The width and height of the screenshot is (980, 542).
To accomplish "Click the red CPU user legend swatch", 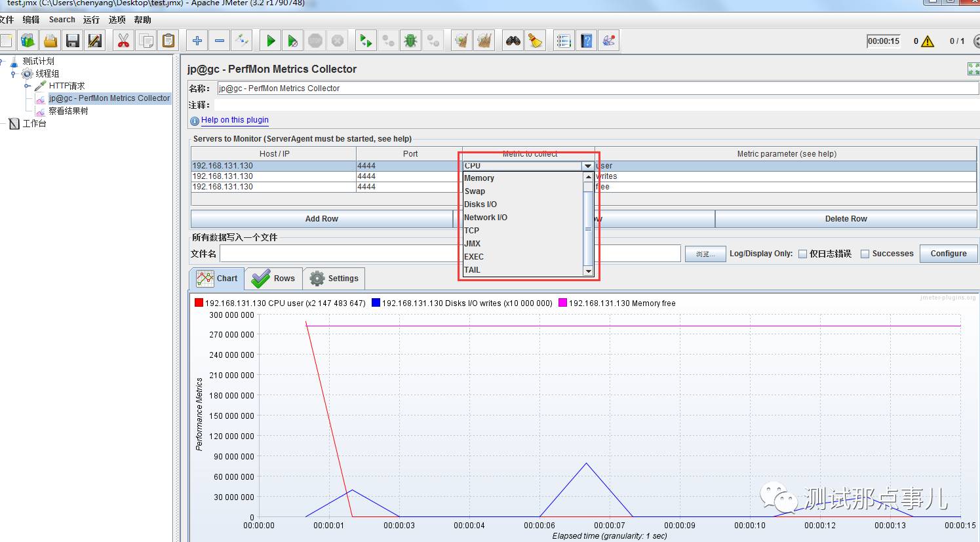I will click(x=199, y=303).
